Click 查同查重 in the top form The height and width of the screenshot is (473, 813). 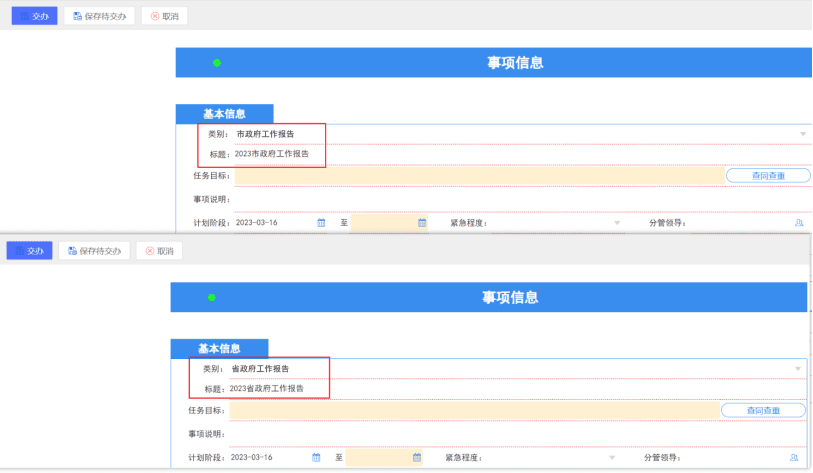coord(768,176)
